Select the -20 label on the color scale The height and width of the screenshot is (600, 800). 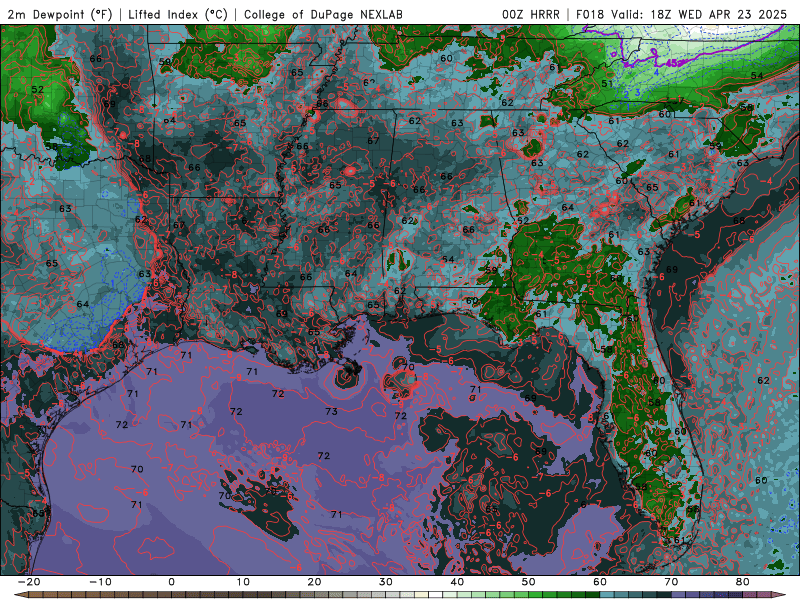[x=29, y=582]
